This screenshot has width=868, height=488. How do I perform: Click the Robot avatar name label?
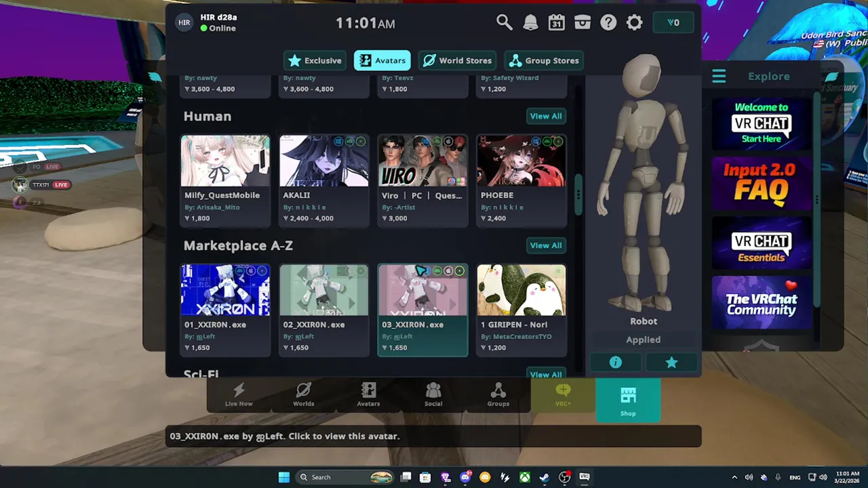click(644, 321)
